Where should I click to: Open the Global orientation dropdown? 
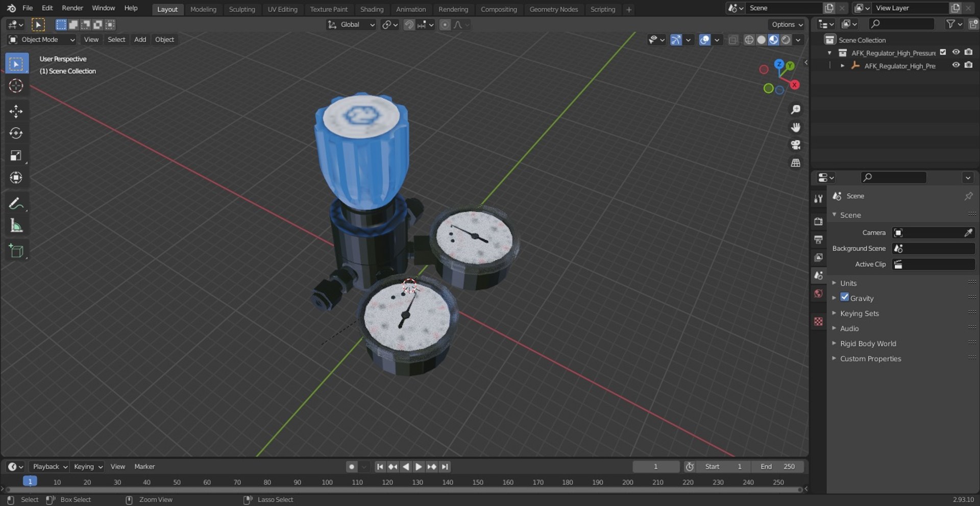point(351,25)
